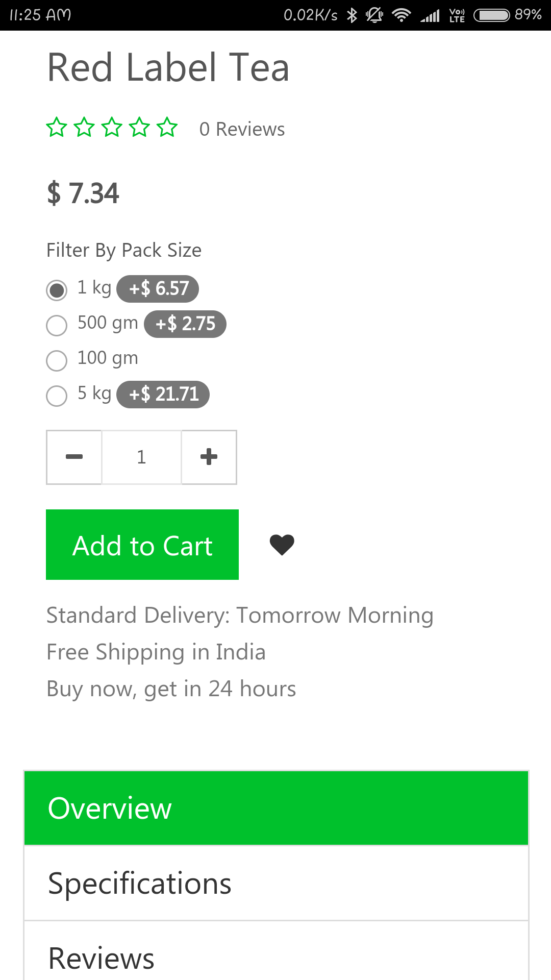This screenshot has height=980, width=551.
Task: Select the 1 kg pack size
Action: click(57, 290)
